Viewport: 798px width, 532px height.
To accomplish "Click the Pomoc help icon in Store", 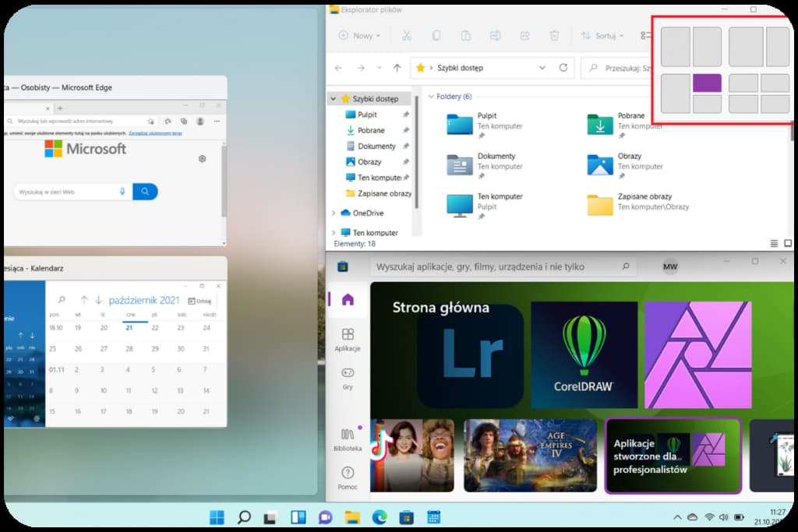I will 348,477.
